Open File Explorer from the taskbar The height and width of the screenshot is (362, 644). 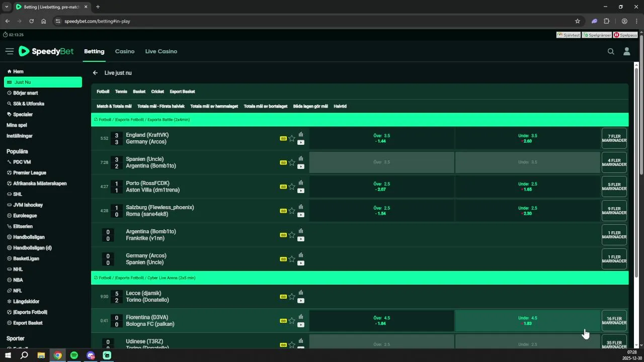pos(41,355)
